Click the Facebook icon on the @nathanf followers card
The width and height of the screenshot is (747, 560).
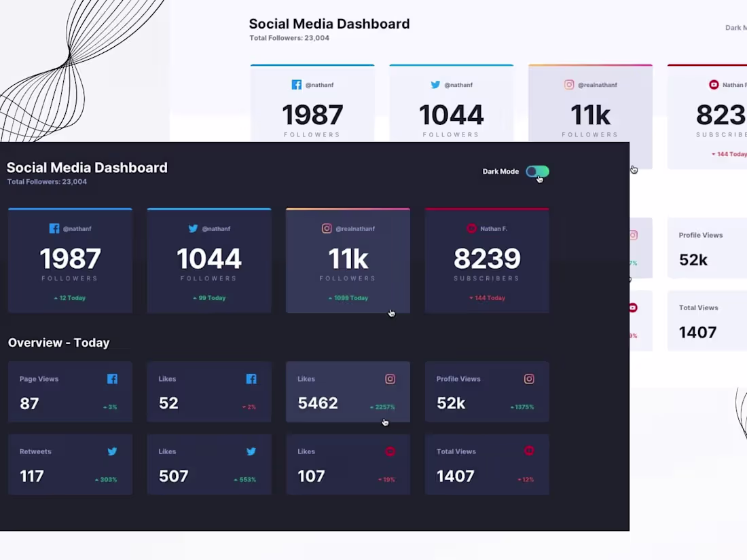click(54, 229)
